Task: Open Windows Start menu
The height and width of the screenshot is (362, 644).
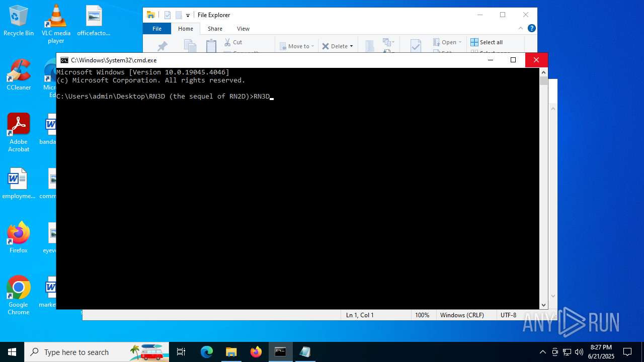Action: 12,352
